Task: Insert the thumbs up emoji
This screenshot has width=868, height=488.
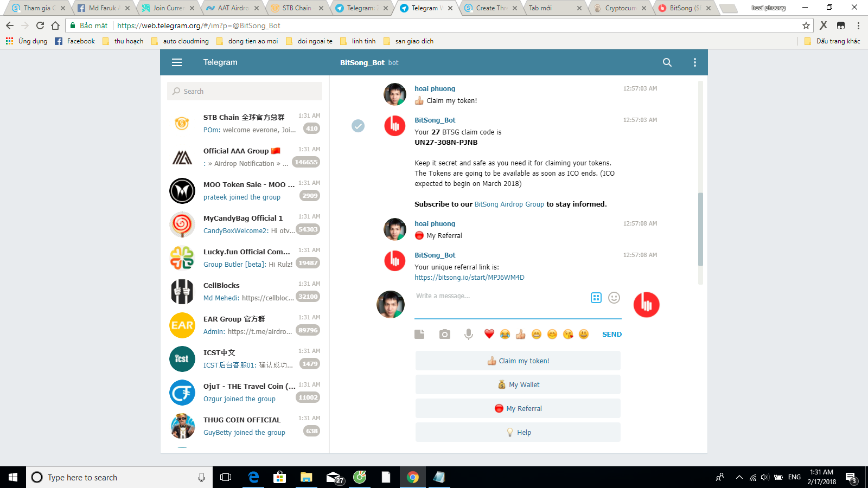Action: pyautogui.click(x=521, y=334)
